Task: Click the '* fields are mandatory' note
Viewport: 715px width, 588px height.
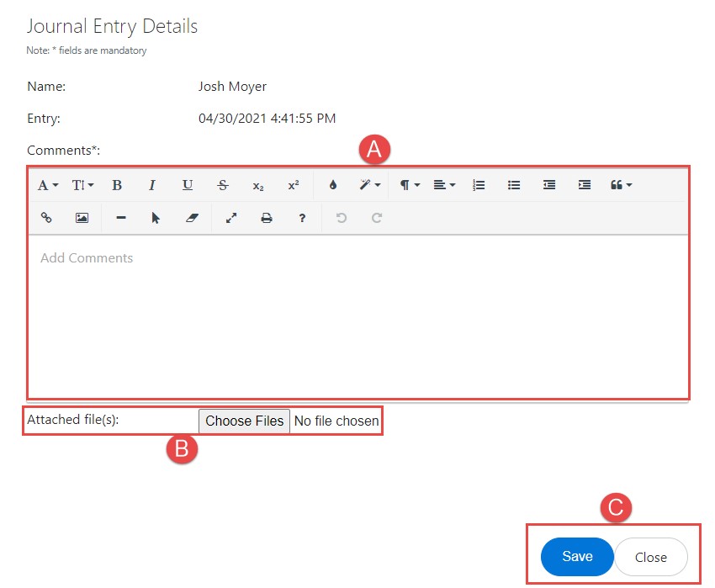Action: point(99,50)
